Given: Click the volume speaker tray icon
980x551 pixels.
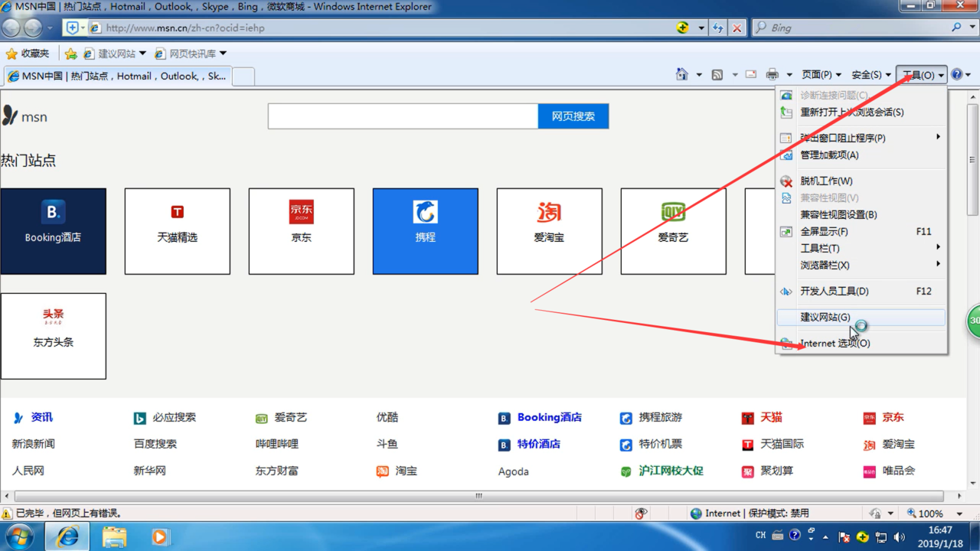Looking at the screenshot, I should pyautogui.click(x=900, y=536).
